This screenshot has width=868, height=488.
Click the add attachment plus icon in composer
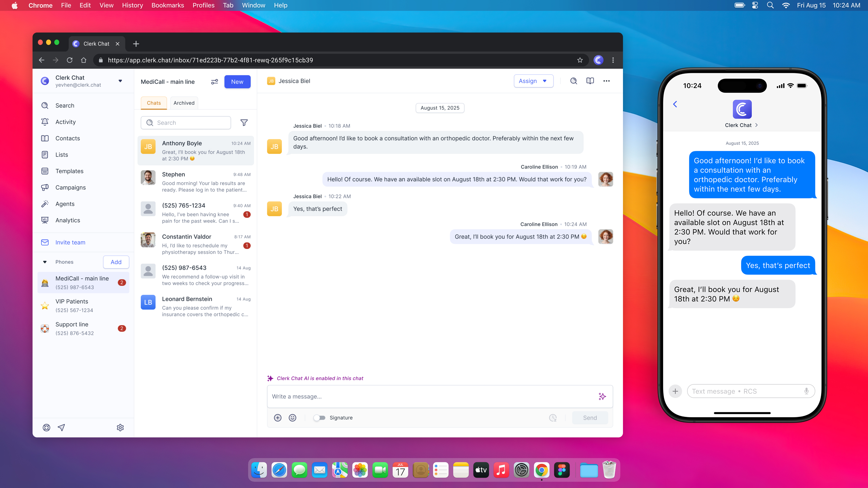tap(278, 418)
